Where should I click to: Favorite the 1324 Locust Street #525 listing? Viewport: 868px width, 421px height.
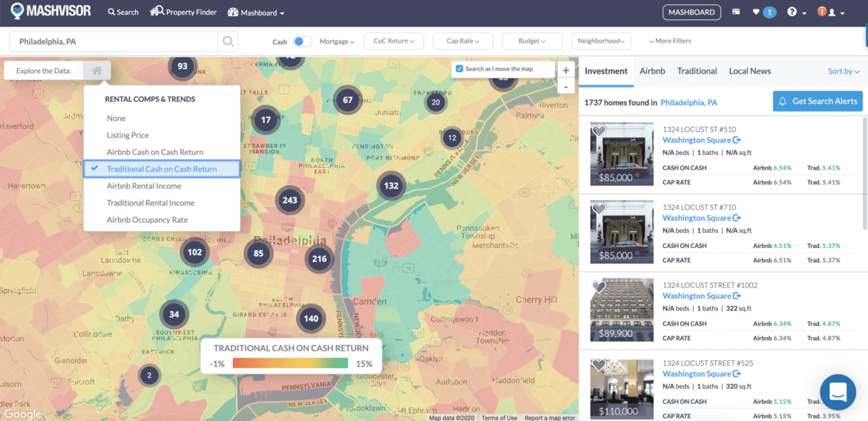point(599,365)
